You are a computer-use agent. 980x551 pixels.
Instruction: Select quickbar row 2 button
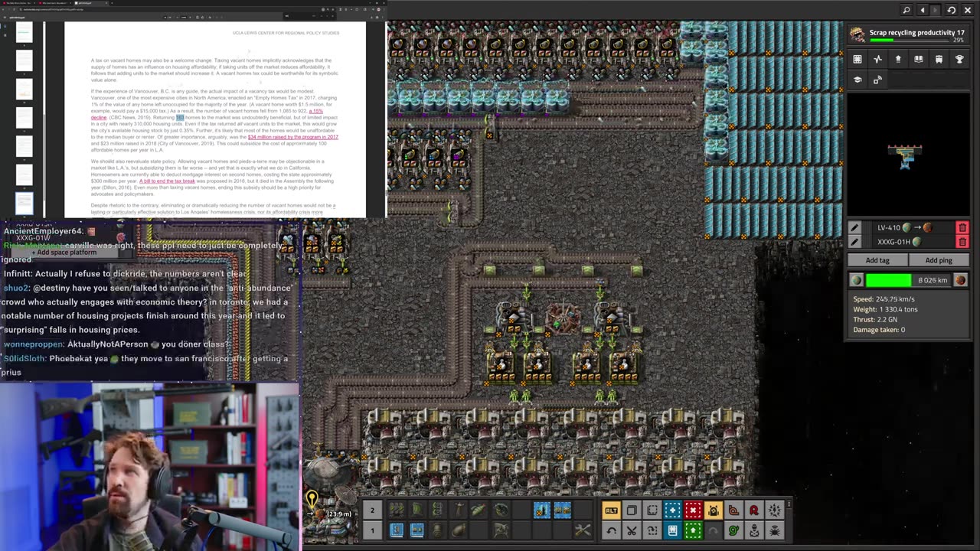click(x=372, y=510)
